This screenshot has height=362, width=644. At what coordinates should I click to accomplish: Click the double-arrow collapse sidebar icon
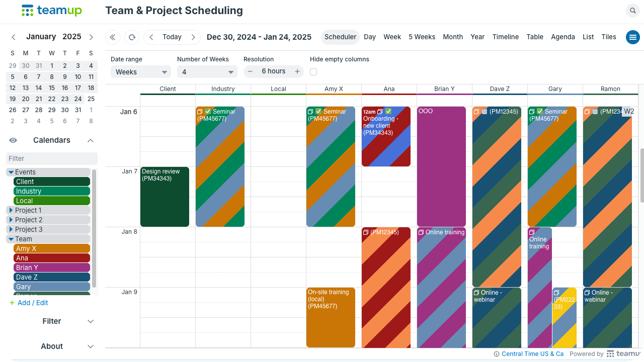pos(113,37)
